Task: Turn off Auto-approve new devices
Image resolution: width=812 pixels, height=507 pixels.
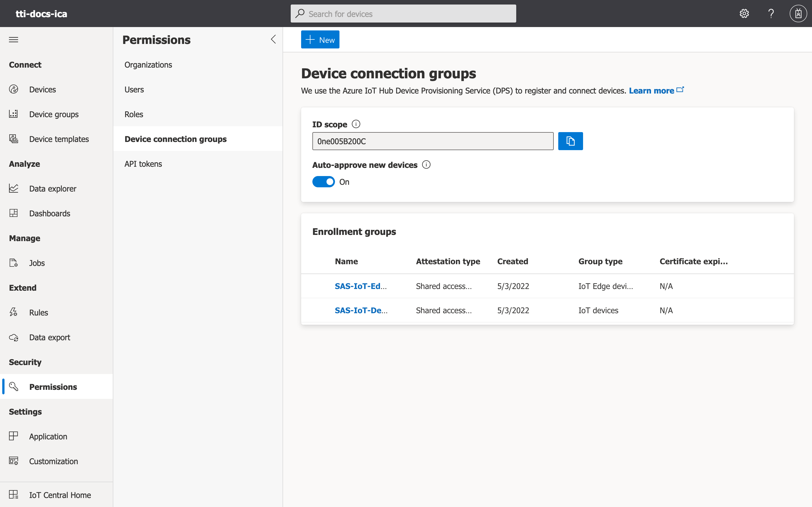Action: click(x=323, y=181)
